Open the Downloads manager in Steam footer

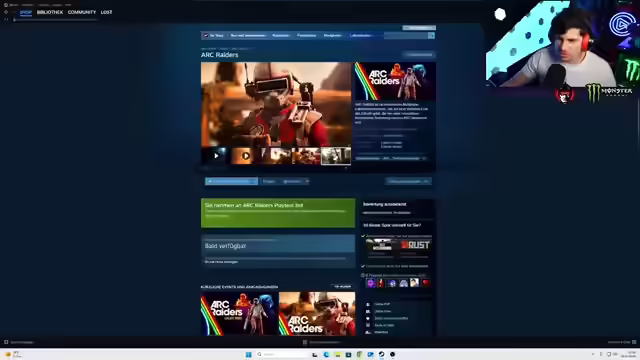[x=322, y=342]
